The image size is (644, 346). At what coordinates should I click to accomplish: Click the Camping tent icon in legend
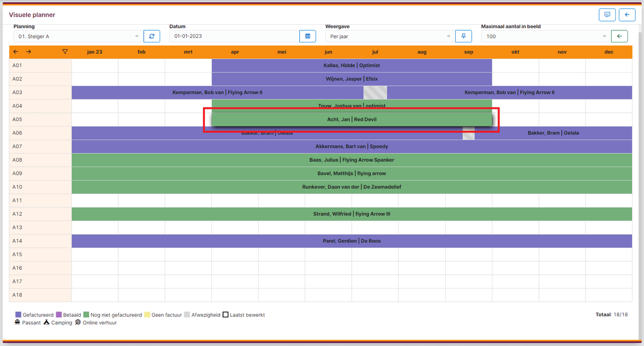tap(46, 322)
